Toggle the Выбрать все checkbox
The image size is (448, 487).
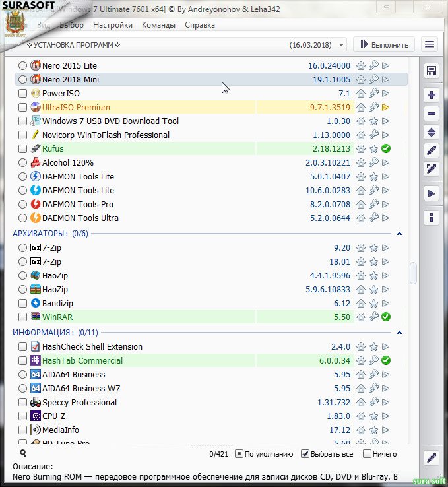coord(305,454)
